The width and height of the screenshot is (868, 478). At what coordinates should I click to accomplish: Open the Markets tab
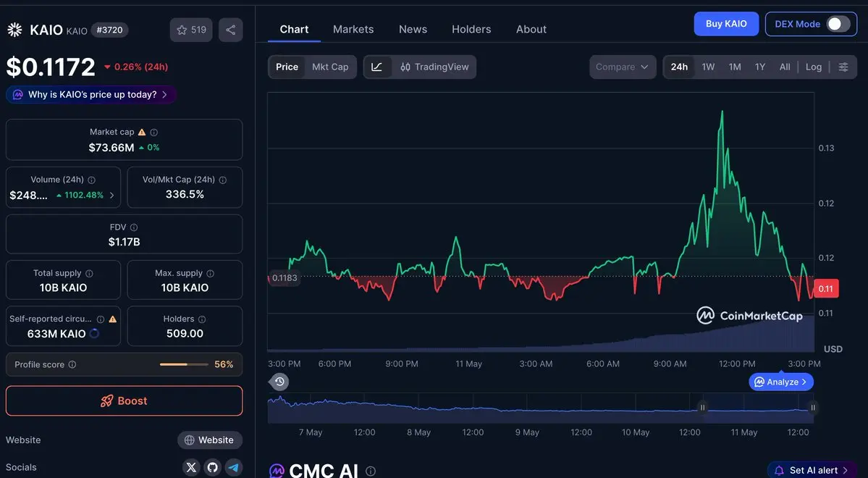(353, 30)
